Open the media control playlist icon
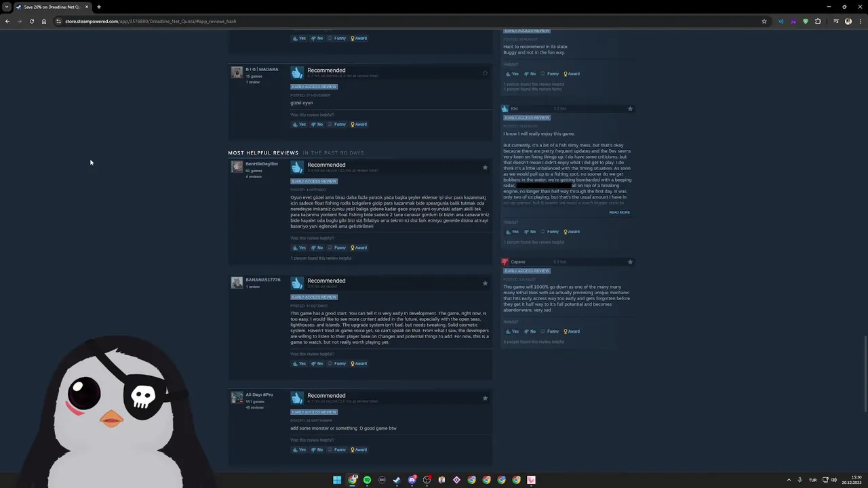The image size is (868, 488). (x=836, y=21)
